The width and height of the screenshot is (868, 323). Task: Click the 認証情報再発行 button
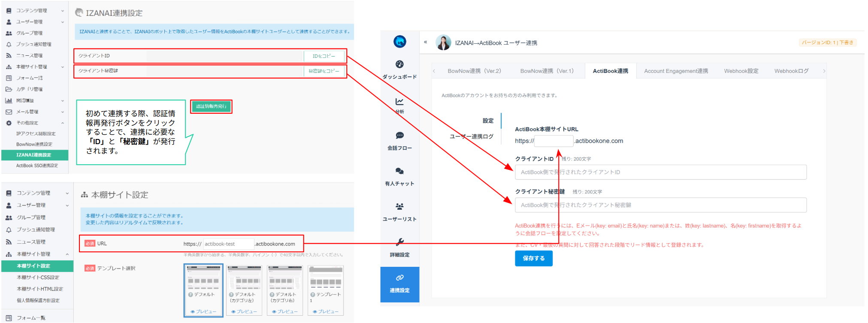pyautogui.click(x=211, y=106)
